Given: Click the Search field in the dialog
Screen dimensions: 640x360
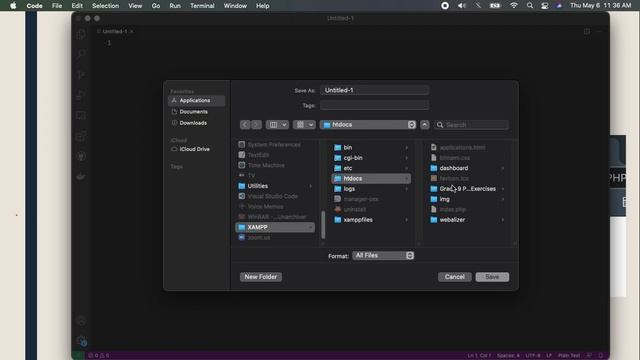Looking at the screenshot, I should coord(471,124).
